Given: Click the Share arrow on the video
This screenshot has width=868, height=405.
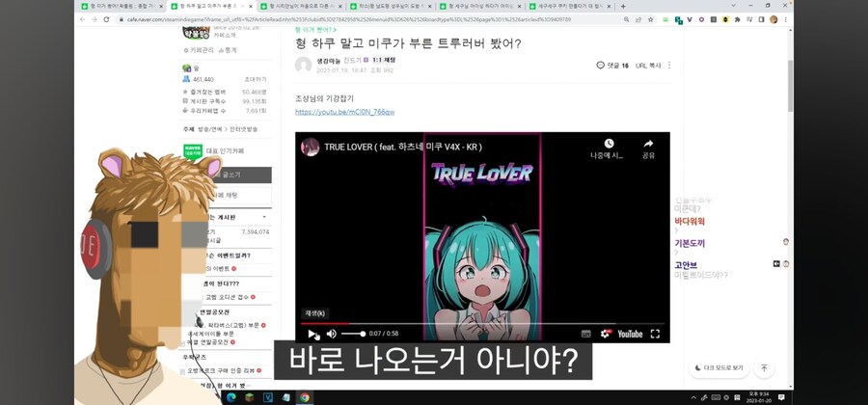Looking at the screenshot, I should coord(648,144).
